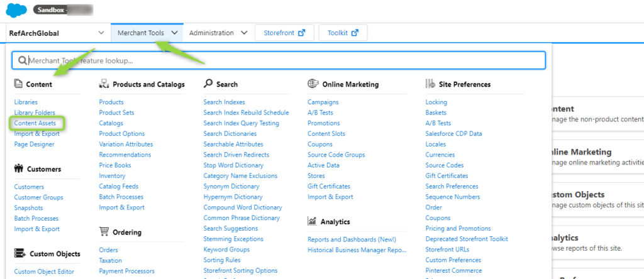Open Pinterest Commerce link
Image resolution: width=644 pixels, height=279 pixels.
[454, 271]
